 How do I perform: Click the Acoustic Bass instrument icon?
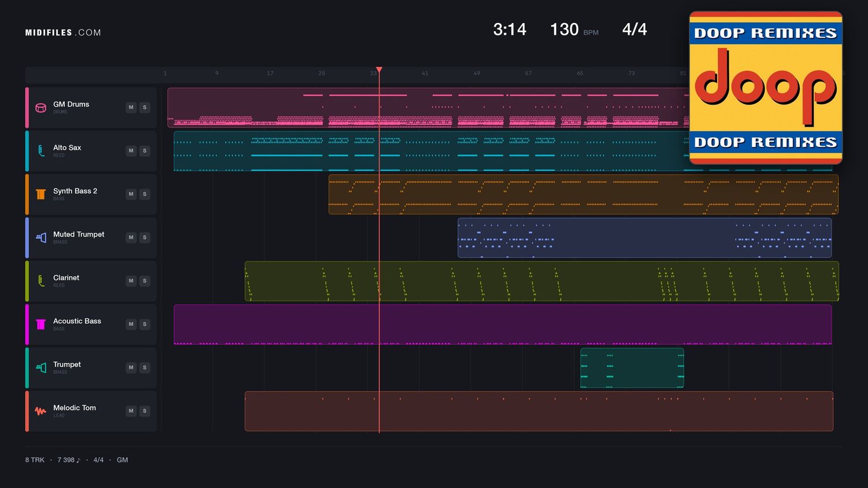[41, 324]
